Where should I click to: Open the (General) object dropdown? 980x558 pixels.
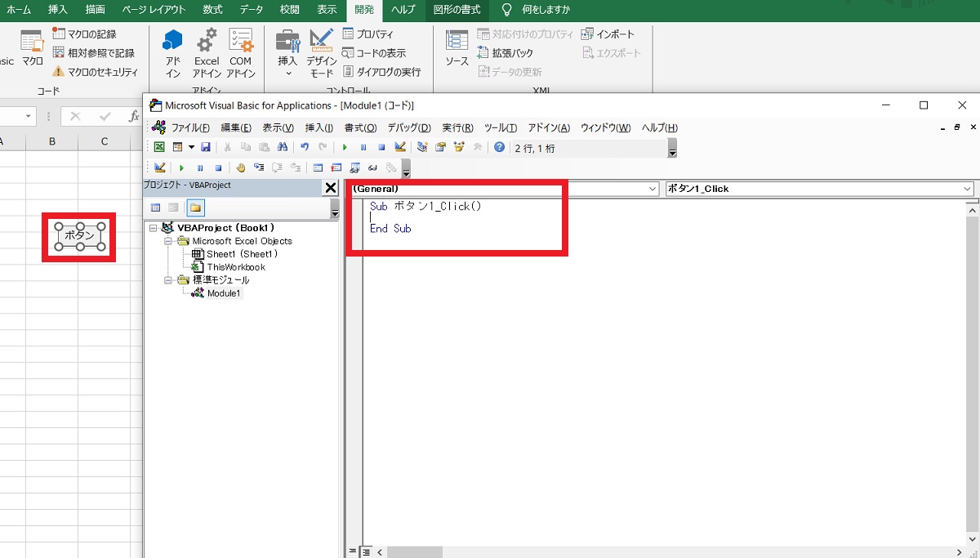[x=652, y=189]
